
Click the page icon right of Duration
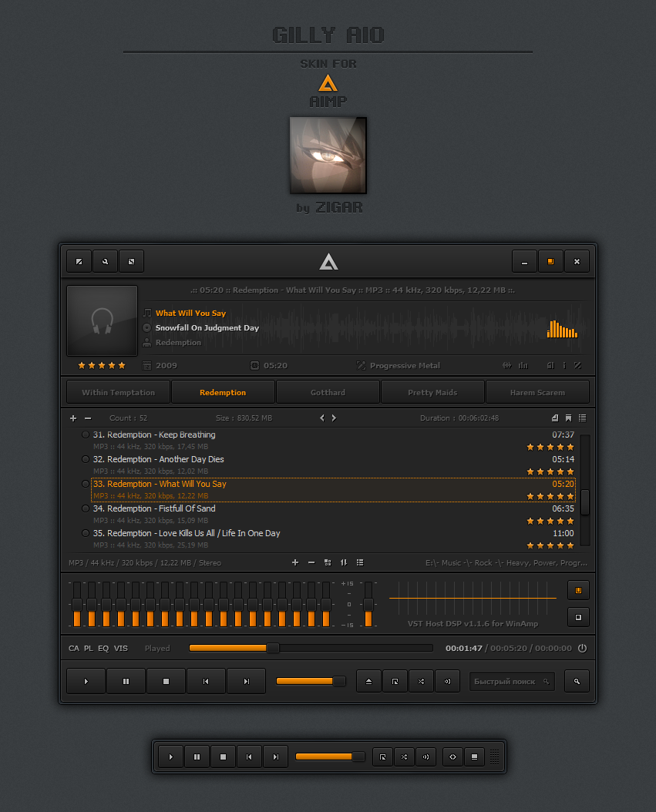(x=555, y=418)
